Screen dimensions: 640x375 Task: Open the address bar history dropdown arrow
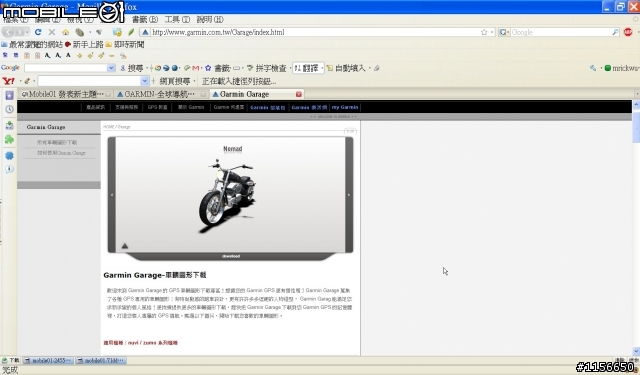pyautogui.click(x=492, y=32)
